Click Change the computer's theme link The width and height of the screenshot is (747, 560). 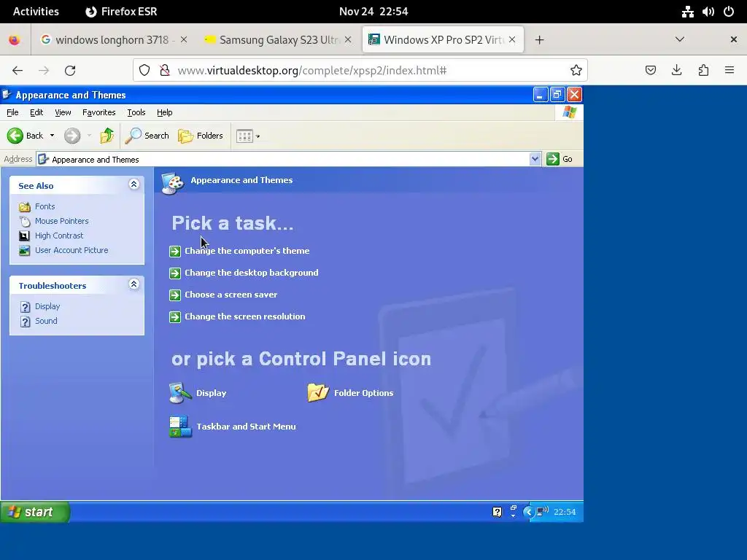coord(247,251)
